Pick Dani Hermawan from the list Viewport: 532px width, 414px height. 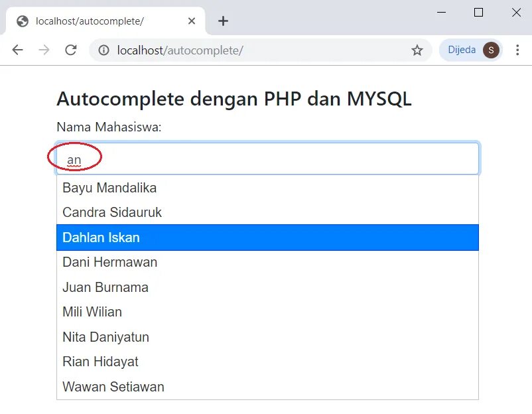pyautogui.click(x=267, y=262)
